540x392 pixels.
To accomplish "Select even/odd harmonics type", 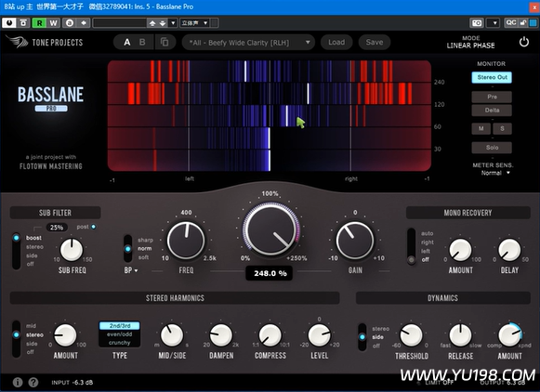I will click(x=120, y=334).
